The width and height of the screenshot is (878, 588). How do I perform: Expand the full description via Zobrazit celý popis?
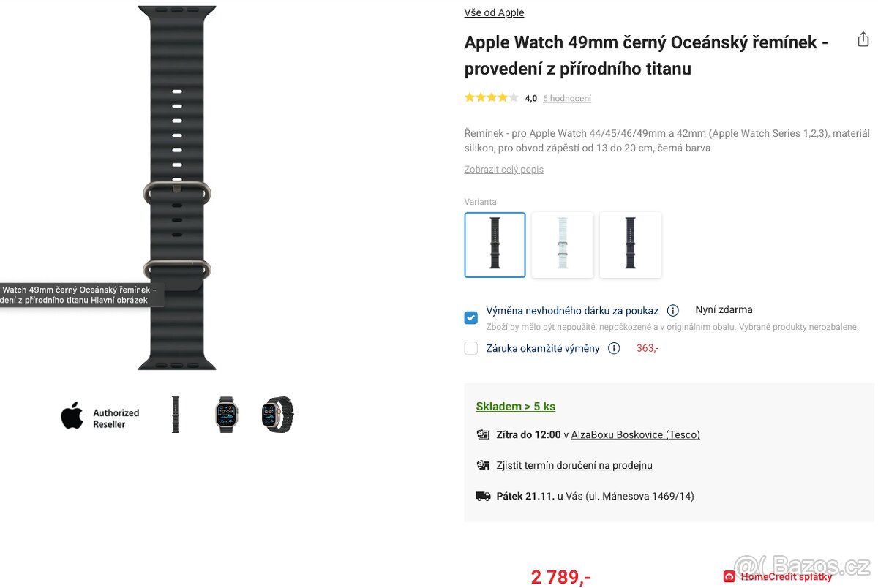pos(503,169)
